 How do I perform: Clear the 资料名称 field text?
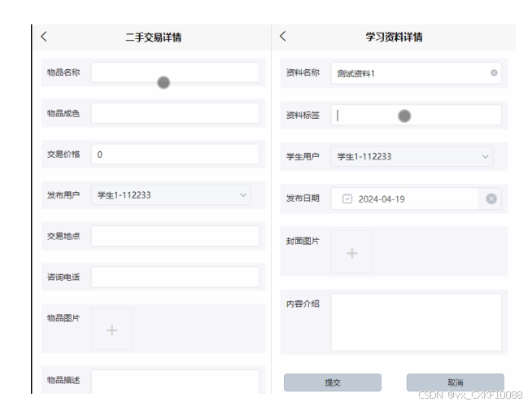coord(494,72)
